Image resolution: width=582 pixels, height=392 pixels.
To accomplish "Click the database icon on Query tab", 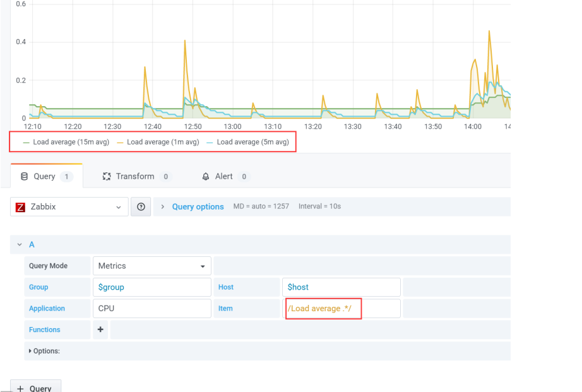I will click(24, 176).
